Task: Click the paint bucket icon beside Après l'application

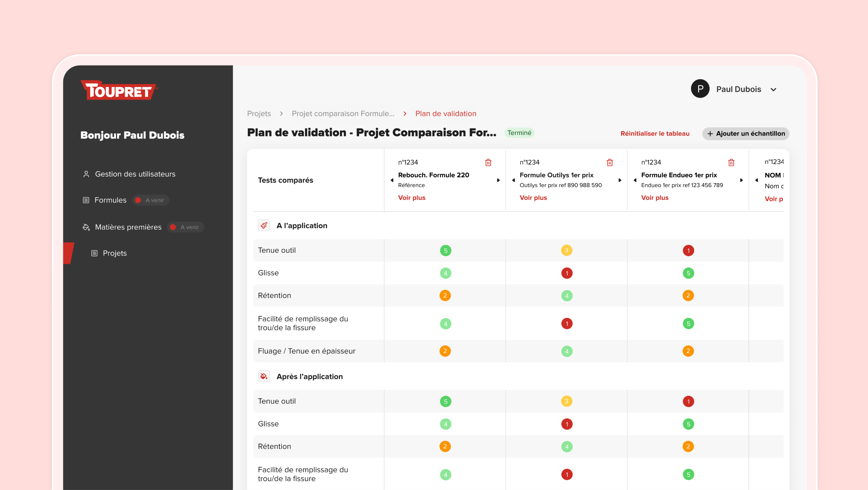Action: 264,376
